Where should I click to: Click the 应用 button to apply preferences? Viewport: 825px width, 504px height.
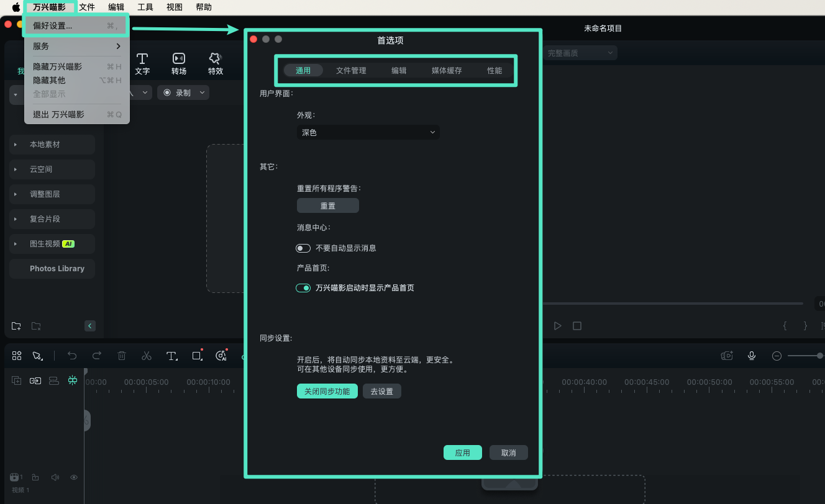click(462, 452)
